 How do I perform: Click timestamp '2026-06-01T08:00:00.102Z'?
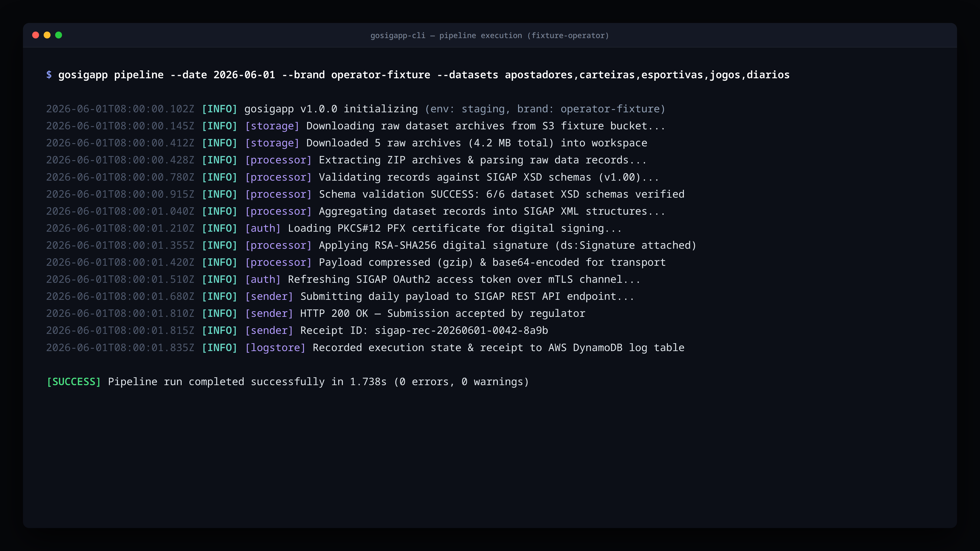point(120,109)
